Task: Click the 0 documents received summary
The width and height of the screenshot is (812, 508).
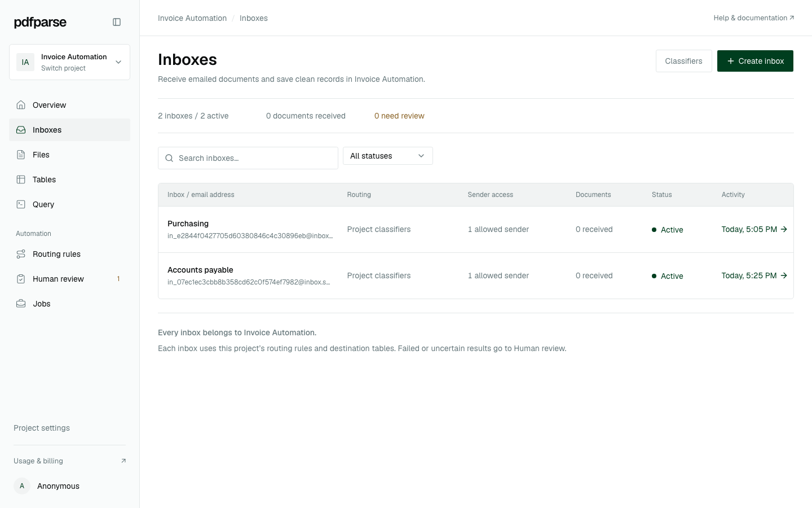Action: point(306,116)
